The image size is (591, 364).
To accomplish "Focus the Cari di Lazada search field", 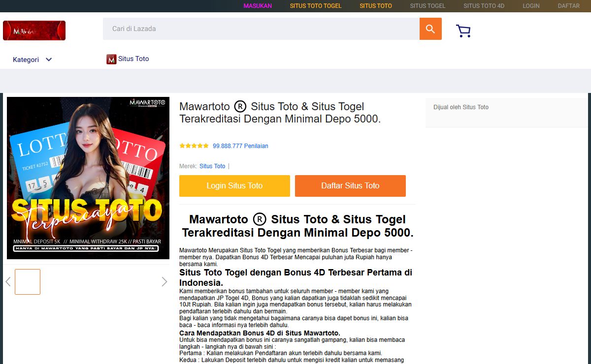I will [x=261, y=29].
